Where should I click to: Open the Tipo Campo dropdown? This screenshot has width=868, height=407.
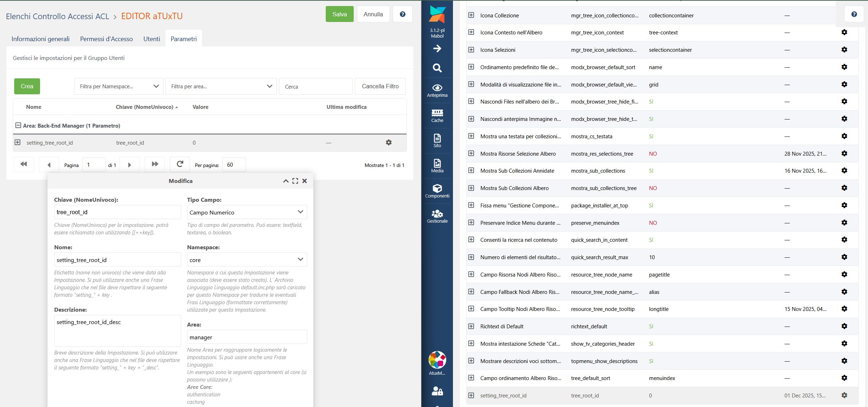click(247, 212)
